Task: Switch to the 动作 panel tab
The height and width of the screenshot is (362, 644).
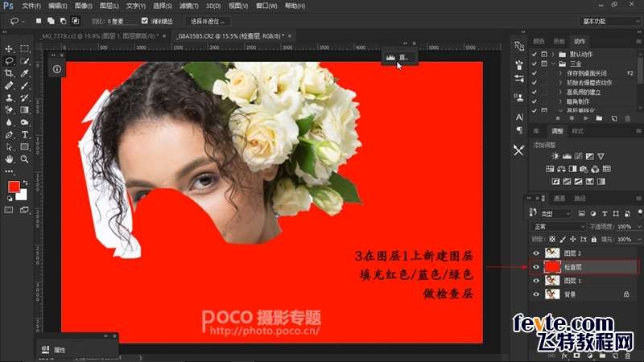Action: pyautogui.click(x=580, y=41)
